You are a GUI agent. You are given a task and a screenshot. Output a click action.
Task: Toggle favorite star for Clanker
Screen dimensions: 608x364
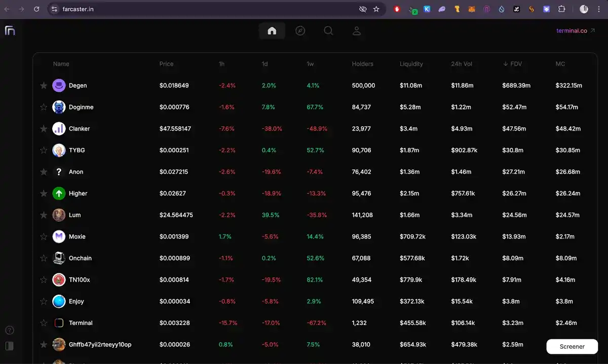(x=44, y=129)
